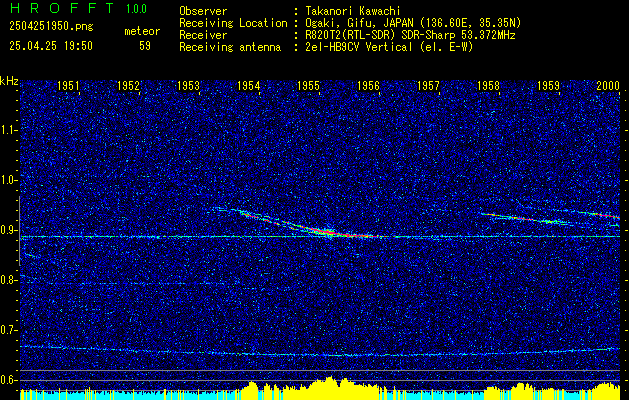Click the tall yellow intensity peak under 1955
Image resolution: width=629 pixels, height=400 pixels.
(330, 388)
